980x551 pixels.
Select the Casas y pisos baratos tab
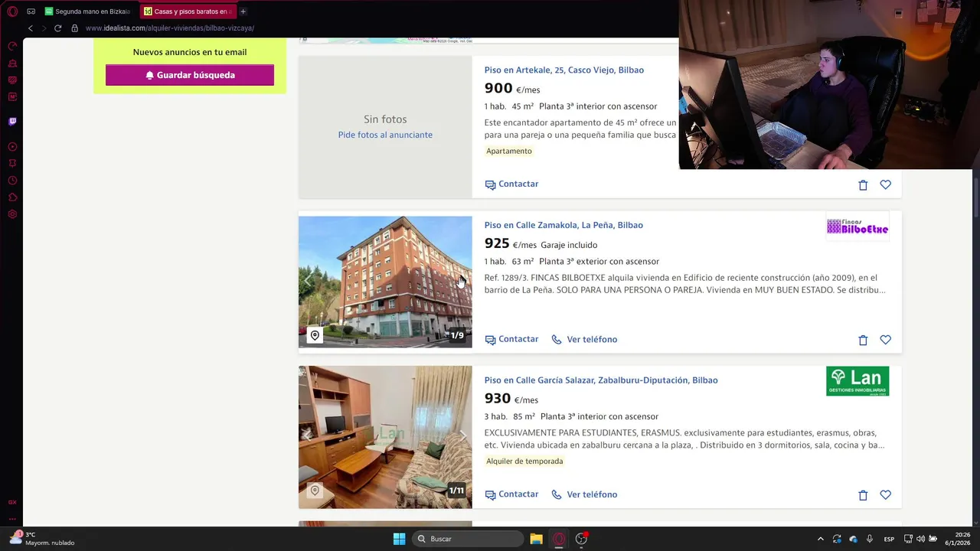click(x=188, y=11)
